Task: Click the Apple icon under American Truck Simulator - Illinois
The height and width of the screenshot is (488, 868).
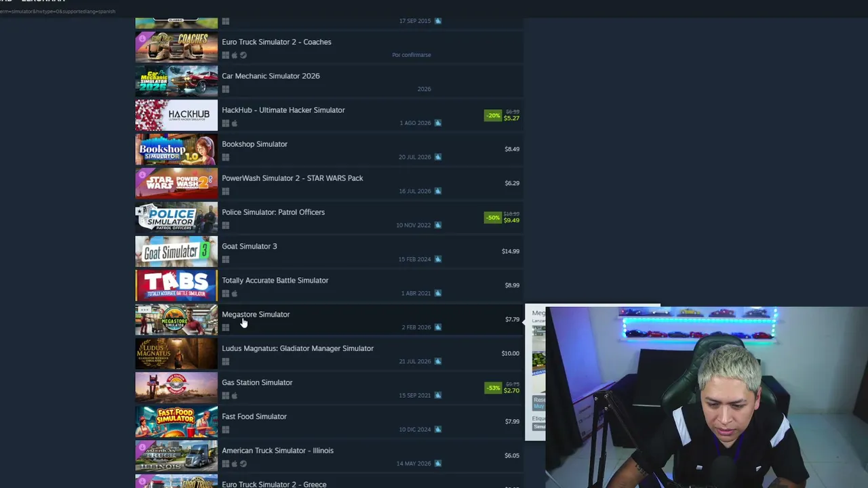Action: pyautogui.click(x=235, y=464)
